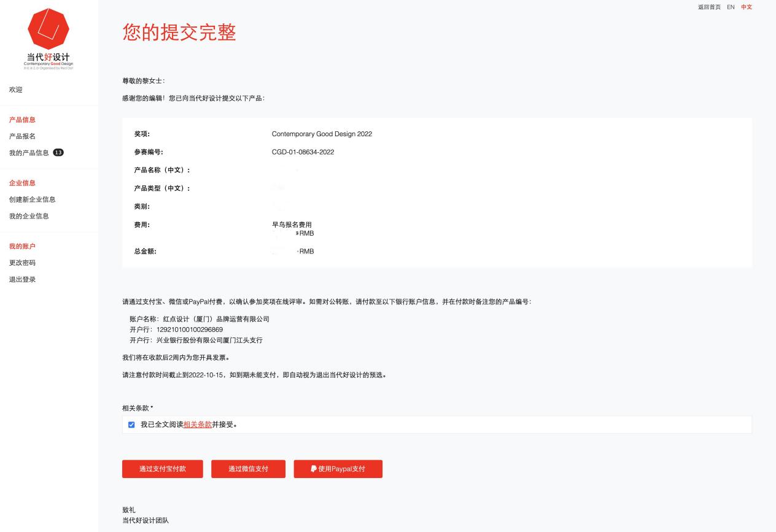The width and height of the screenshot is (776, 532).
Task: Click the 产品信息 sidebar section heading
Action: (x=22, y=120)
